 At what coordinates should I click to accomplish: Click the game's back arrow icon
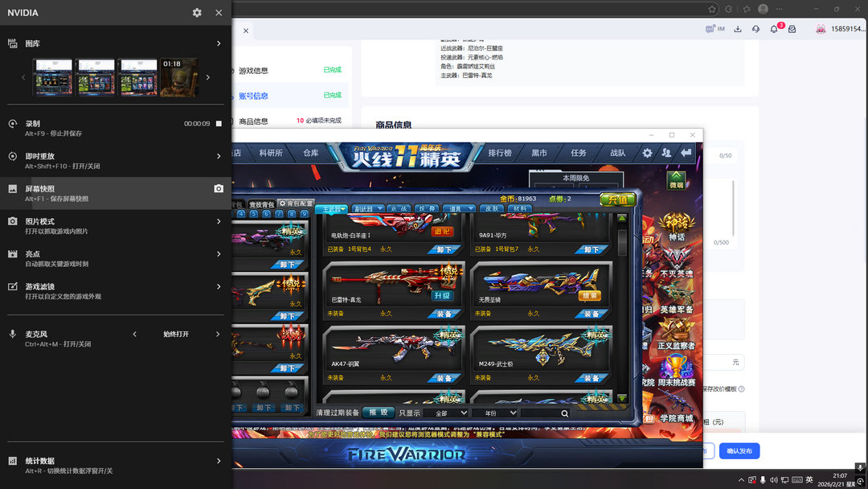point(686,153)
